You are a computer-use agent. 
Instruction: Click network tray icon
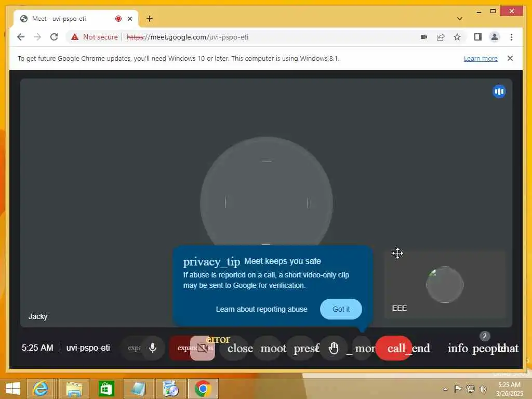coord(470,389)
